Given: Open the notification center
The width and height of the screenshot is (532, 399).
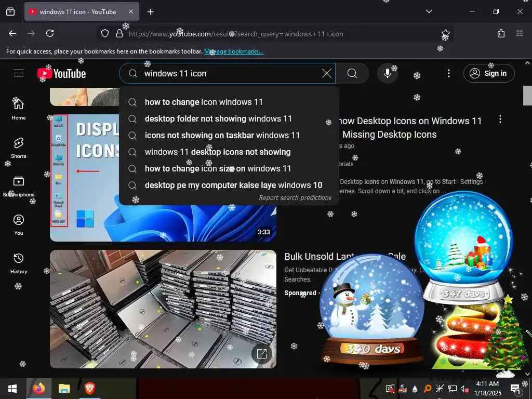Looking at the screenshot, I should coord(515,389).
